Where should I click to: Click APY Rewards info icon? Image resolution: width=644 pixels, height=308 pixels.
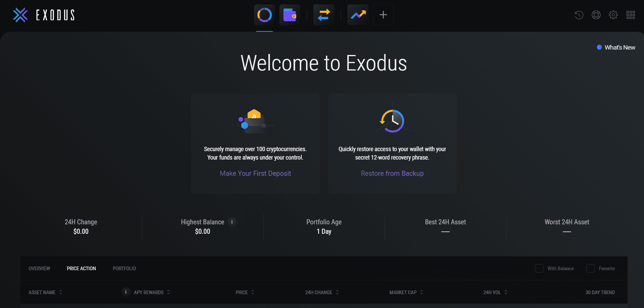coord(126,292)
